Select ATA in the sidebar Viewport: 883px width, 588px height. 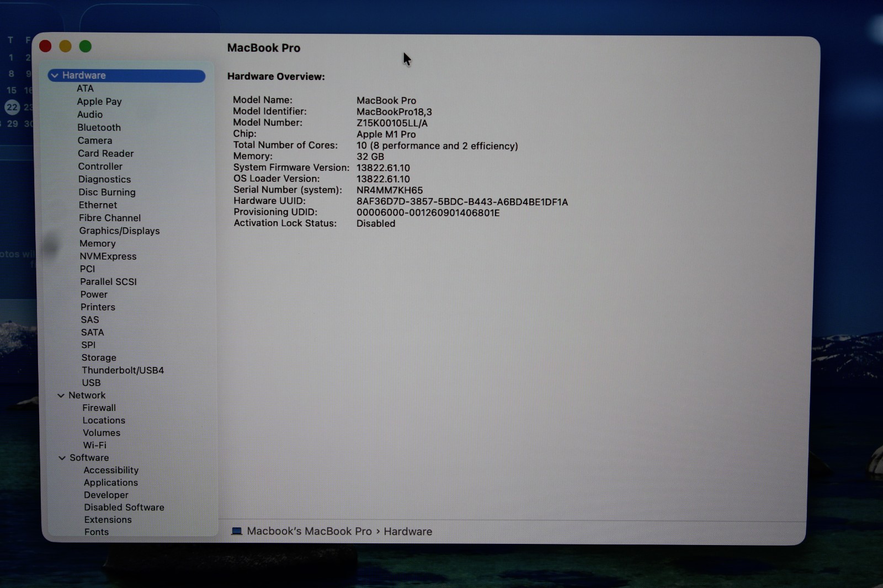85,88
